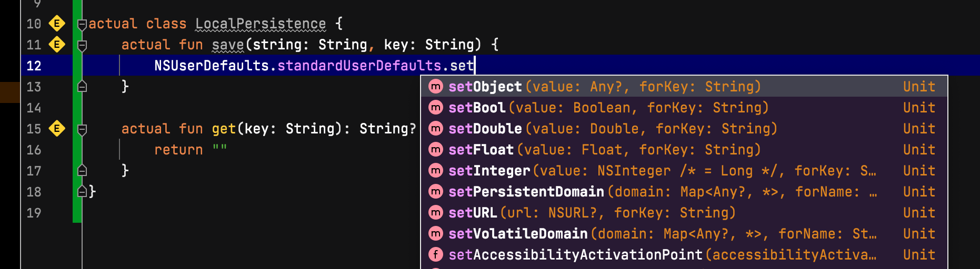Screen dimensions: 980x269
Task: Click fold end marker on line 17
Action: (x=82, y=170)
